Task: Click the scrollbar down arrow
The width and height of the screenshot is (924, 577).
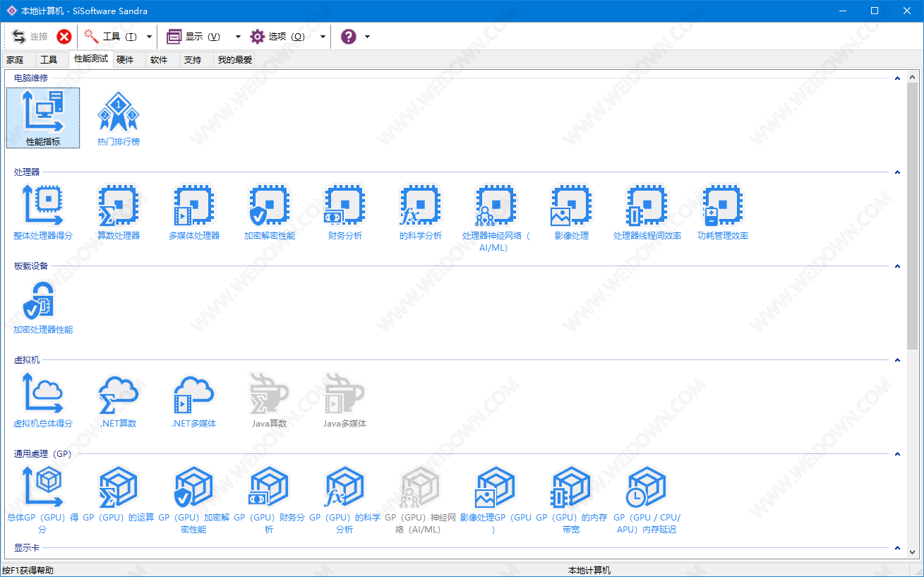Action: click(913, 553)
